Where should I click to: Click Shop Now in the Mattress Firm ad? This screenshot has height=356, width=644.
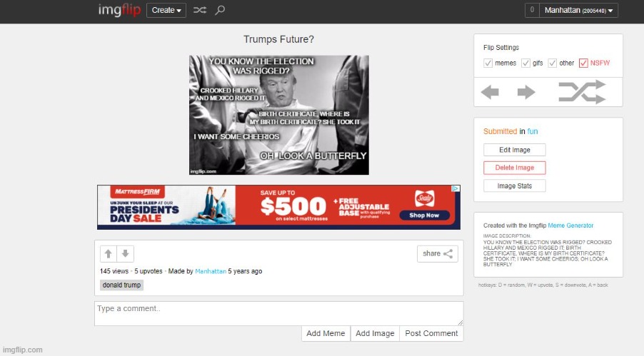click(x=424, y=215)
